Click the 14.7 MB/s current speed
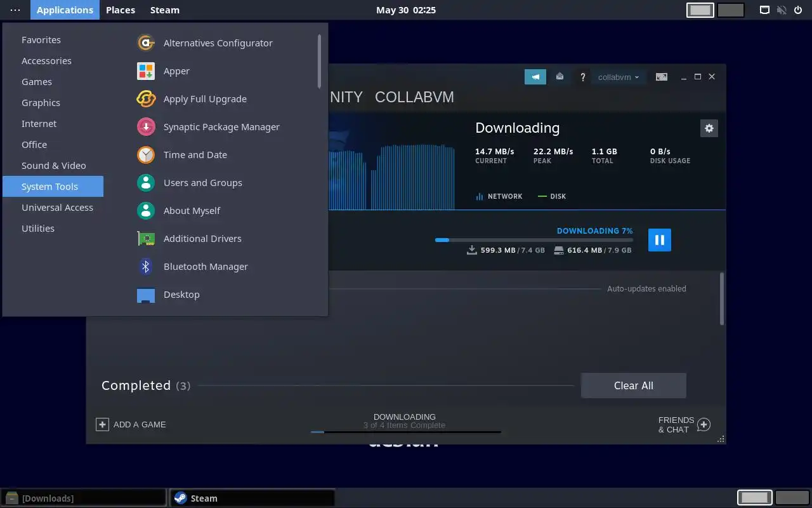This screenshot has width=812, height=508. pyautogui.click(x=494, y=152)
